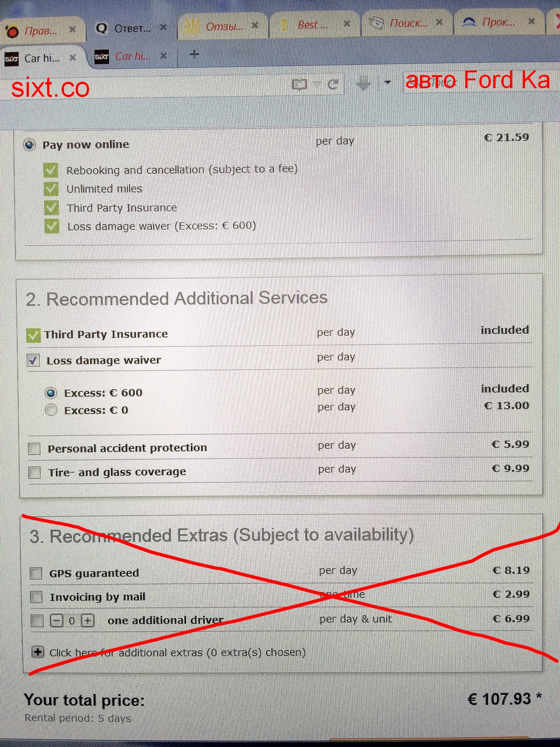Open the dropdown arrow beside downloads

coord(387,83)
